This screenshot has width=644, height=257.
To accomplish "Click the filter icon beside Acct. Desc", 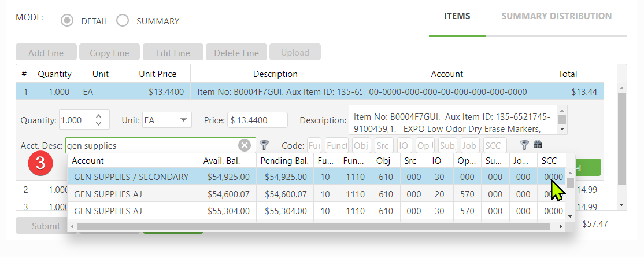I will (x=264, y=145).
